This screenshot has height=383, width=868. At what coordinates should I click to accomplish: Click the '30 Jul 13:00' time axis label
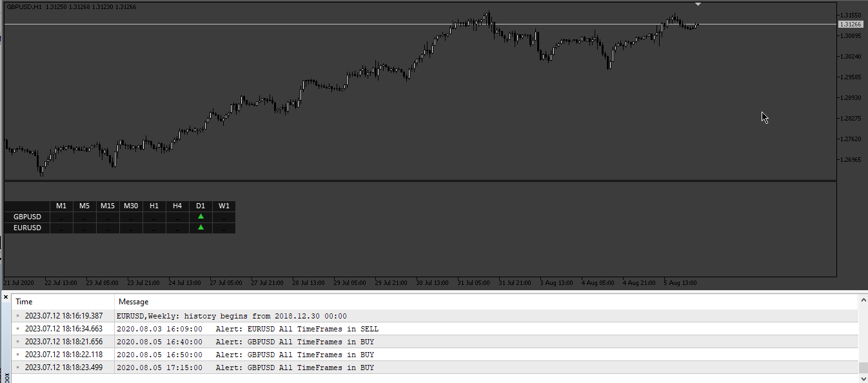(432, 282)
